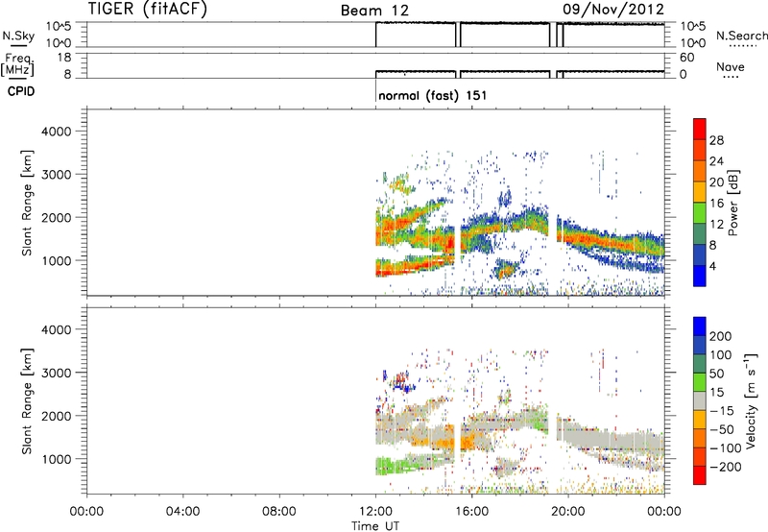This screenshot has height=532, width=768.
Task: Pick the green 15–50 velocity swatch
Action: [700, 382]
